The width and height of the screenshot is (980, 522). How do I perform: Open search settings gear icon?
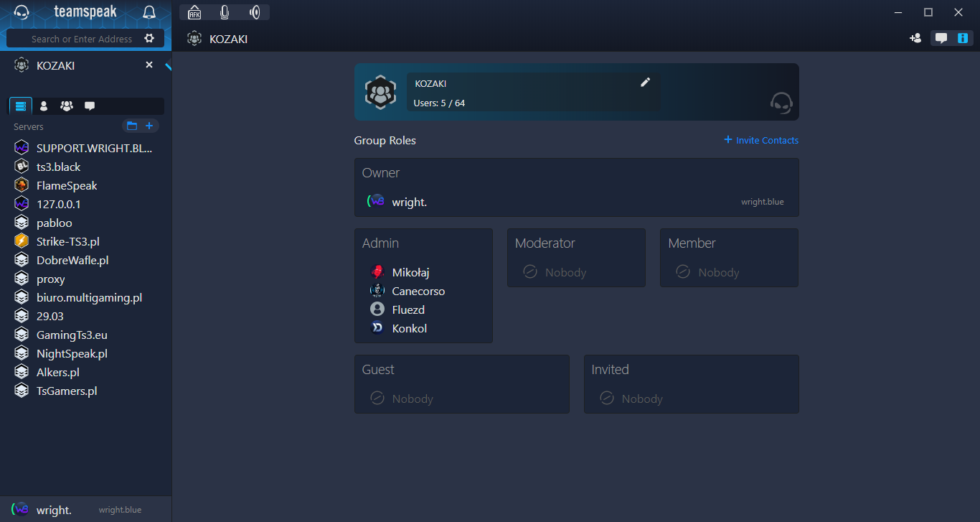pos(149,39)
